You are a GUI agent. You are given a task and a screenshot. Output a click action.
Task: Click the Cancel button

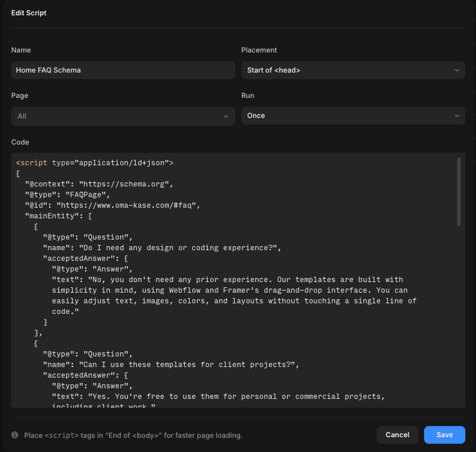point(398,435)
